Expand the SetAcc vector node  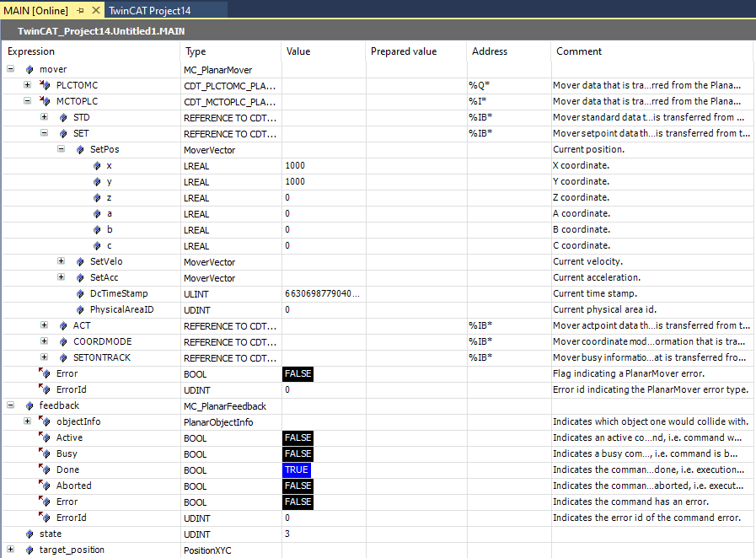(62, 276)
